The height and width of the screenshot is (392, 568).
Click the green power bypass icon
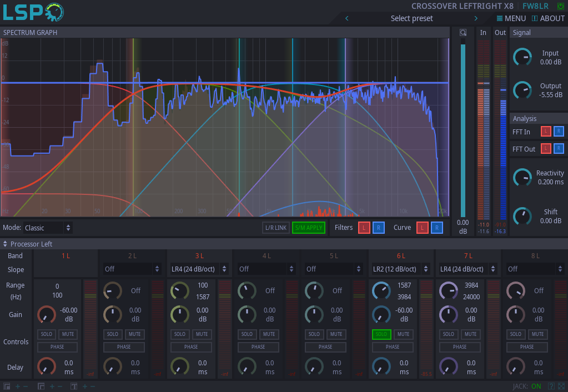(560, 6)
